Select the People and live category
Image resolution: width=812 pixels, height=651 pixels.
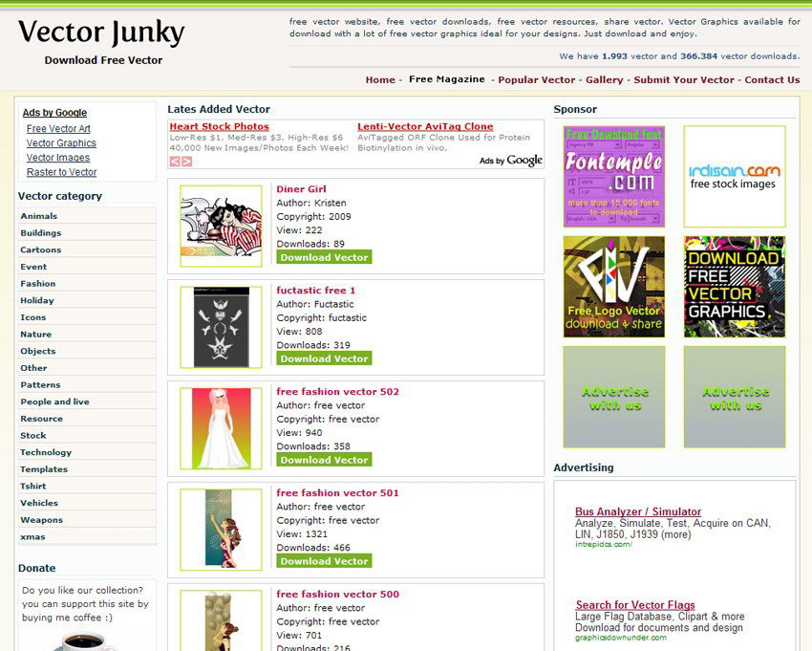pyautogui.click(x=87, y=401)
